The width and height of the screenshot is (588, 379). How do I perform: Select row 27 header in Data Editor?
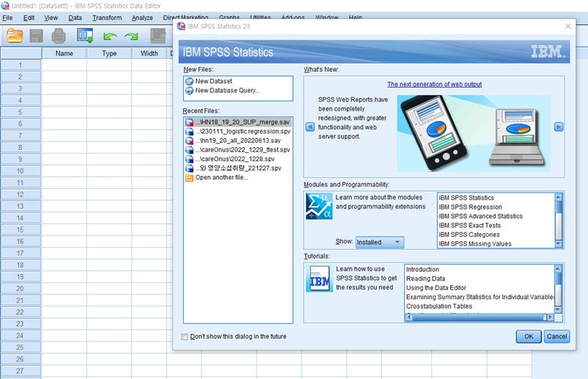pos(21,371)
